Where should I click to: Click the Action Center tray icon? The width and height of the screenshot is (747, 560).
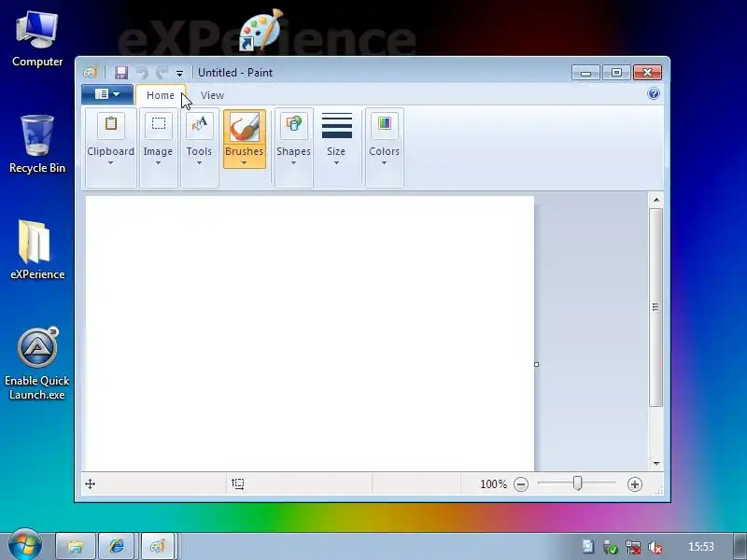pos(588,547)
